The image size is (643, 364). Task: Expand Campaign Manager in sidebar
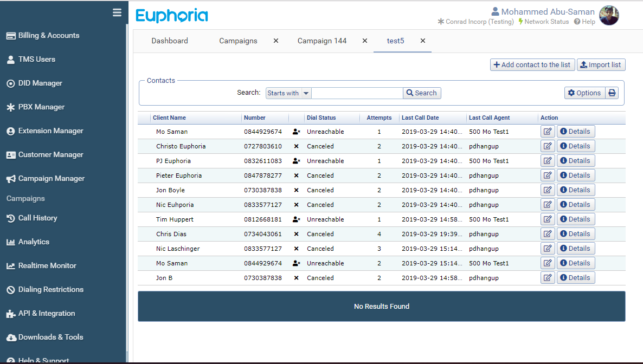tap(52, 179)
